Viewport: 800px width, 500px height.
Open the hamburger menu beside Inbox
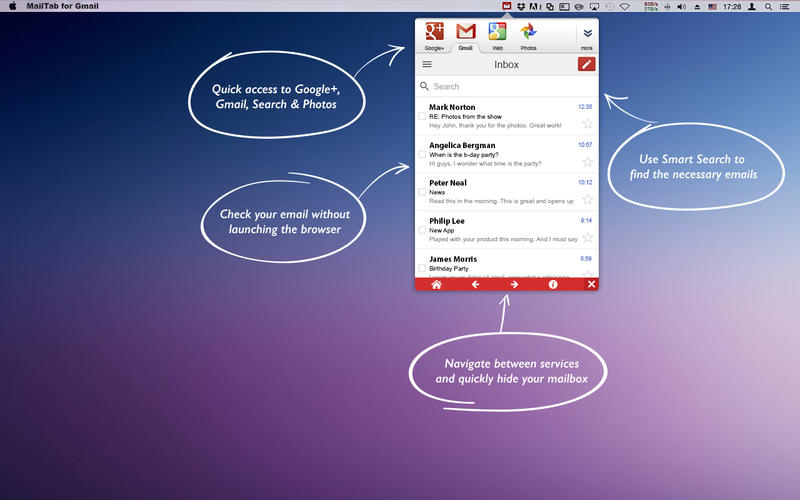pyautogui.click(x=427, y=64)
